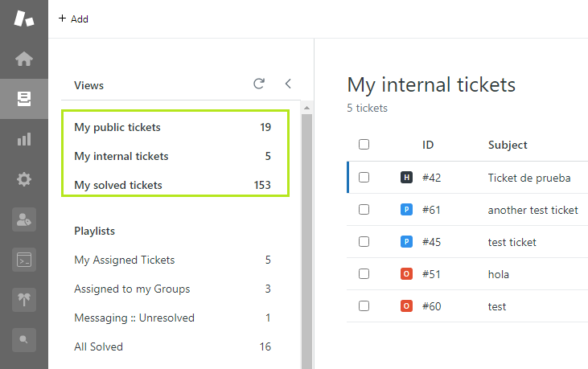The width and height of the screenshot is (588, 369).
Task: Open the My public tickets view
Action: (x=117, y=127)
